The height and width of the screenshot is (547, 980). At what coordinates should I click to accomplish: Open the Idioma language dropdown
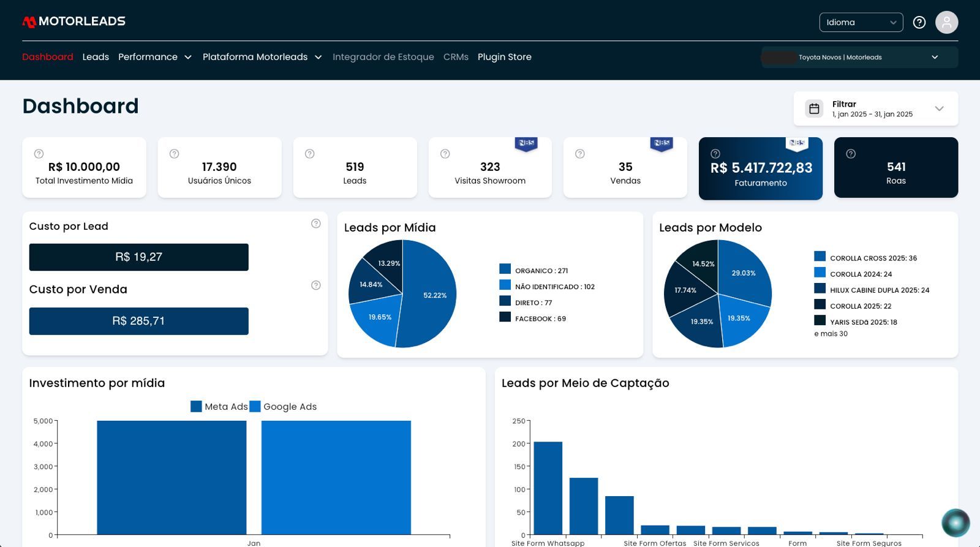coord(861,22)
